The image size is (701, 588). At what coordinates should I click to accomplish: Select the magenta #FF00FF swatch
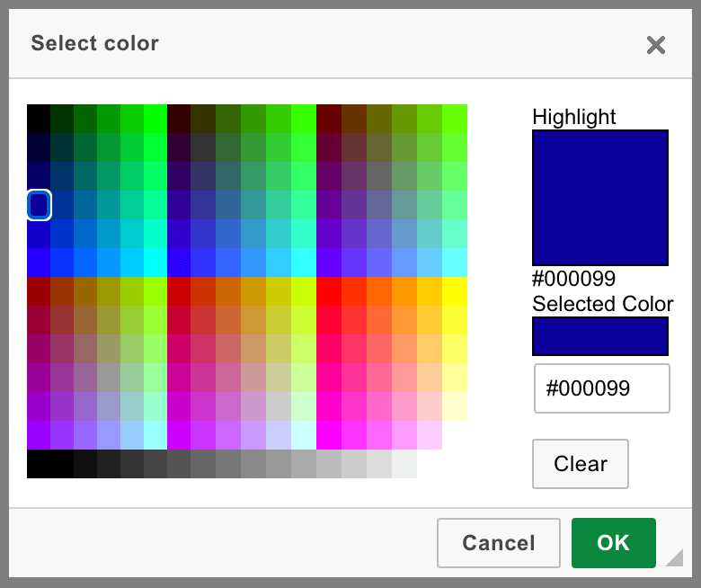click(x=329, y=435)
